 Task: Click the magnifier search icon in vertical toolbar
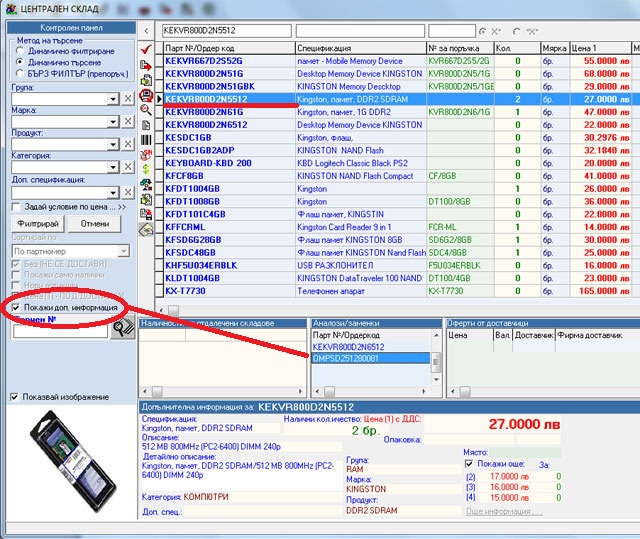tap(146, 110)
